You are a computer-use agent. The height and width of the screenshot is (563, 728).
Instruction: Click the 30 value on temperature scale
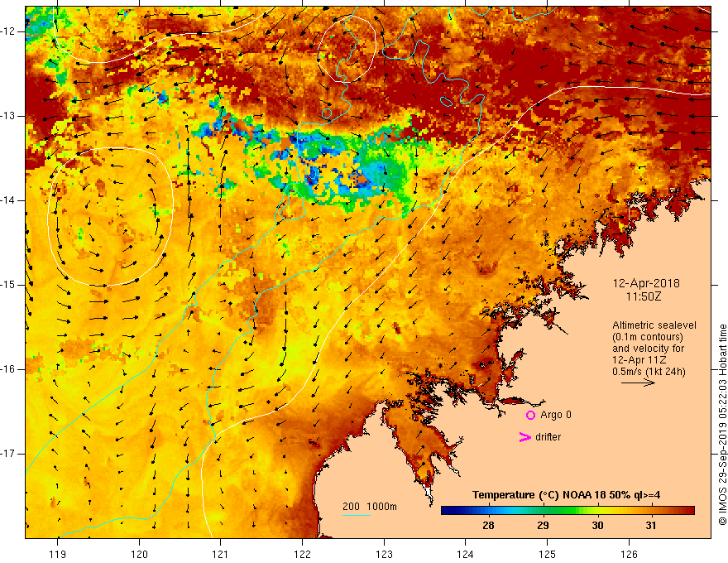[x=597, y=526]
